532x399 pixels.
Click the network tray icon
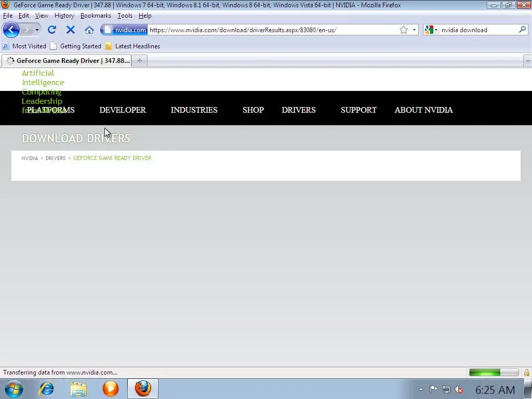point(446,390)
